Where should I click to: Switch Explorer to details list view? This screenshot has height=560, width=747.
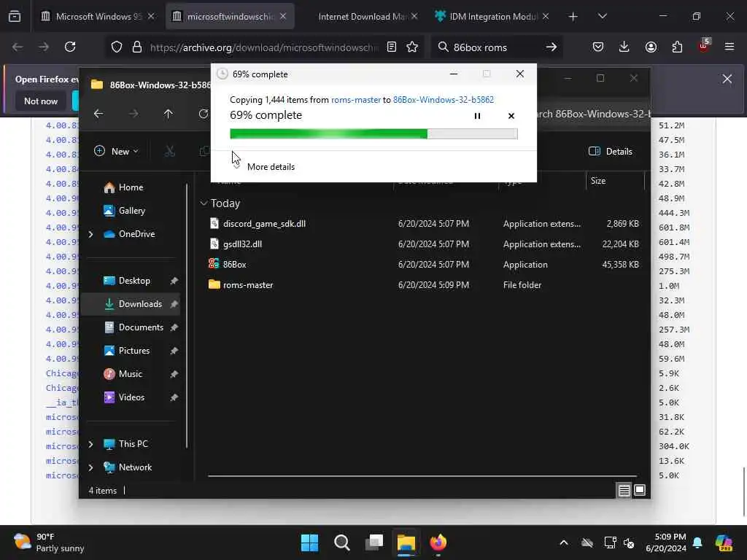pyautogui.click(x=624, y=490)
